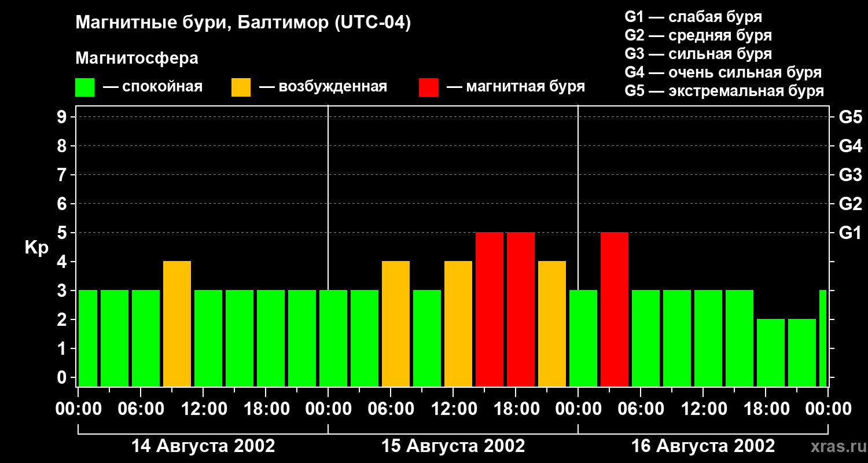868x463 pixels.
Task: Click the '15 Августа 2002' date label
Action: [x=453, y=446]
